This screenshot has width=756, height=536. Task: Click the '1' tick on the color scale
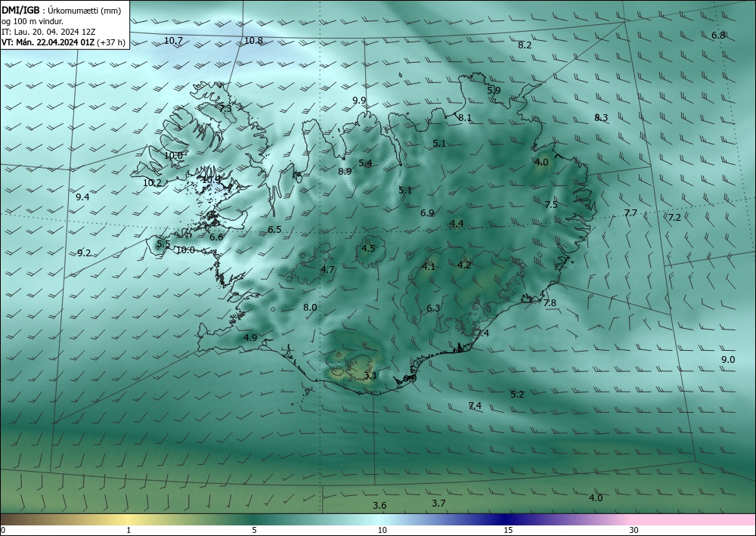(129, 530)
